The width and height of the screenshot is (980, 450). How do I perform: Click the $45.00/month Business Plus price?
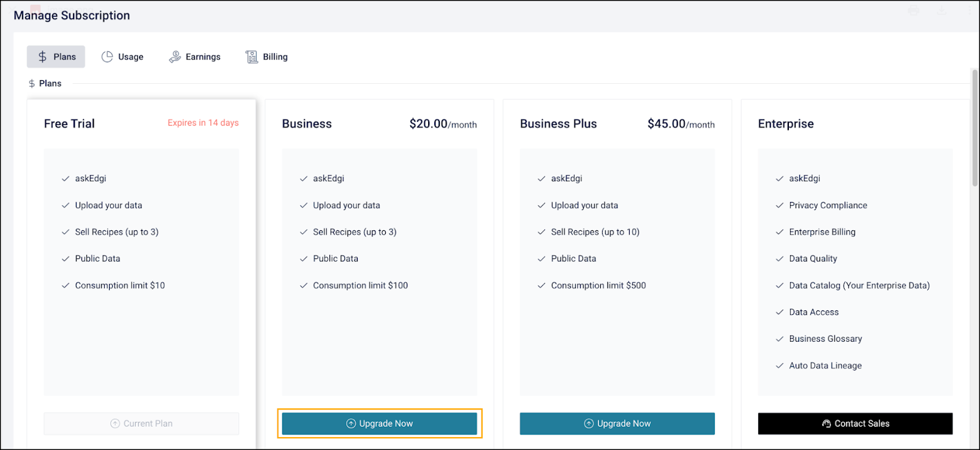pyautogui.click(x=680, y=124)
